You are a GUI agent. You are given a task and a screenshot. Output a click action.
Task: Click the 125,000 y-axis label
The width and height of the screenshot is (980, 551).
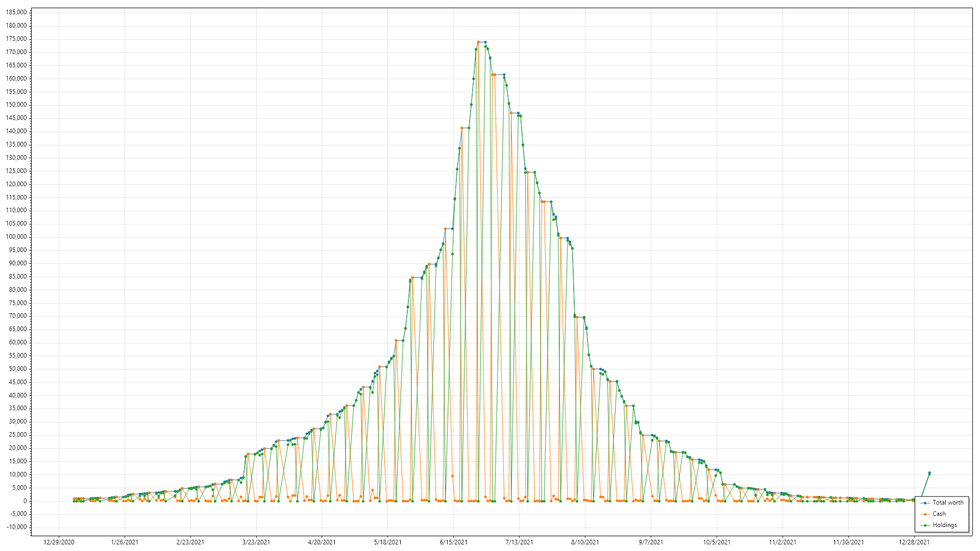17,171
